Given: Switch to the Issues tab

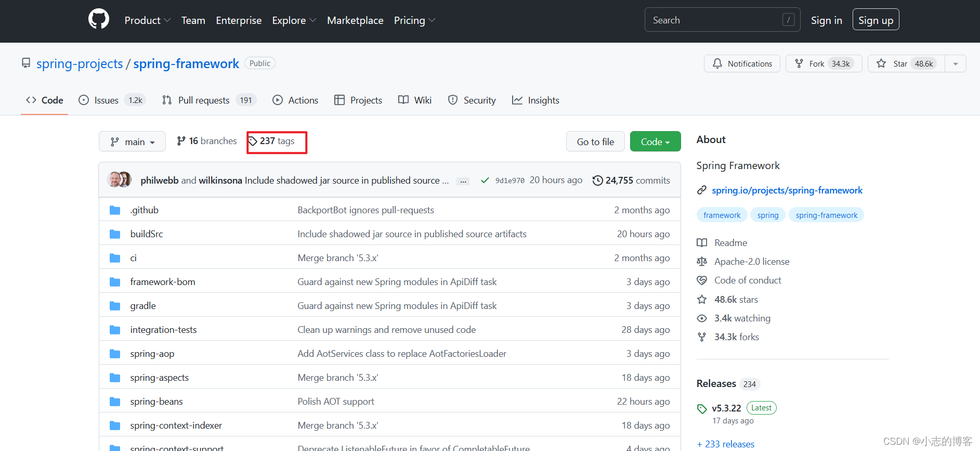Looking at the screenshot, I should (112, 100).
